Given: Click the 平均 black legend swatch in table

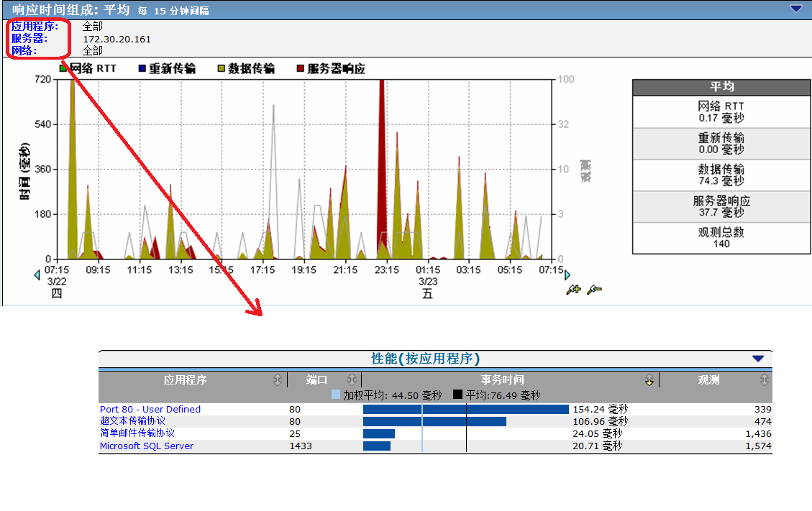Looking at the screenshot, I should click(457, 395).
